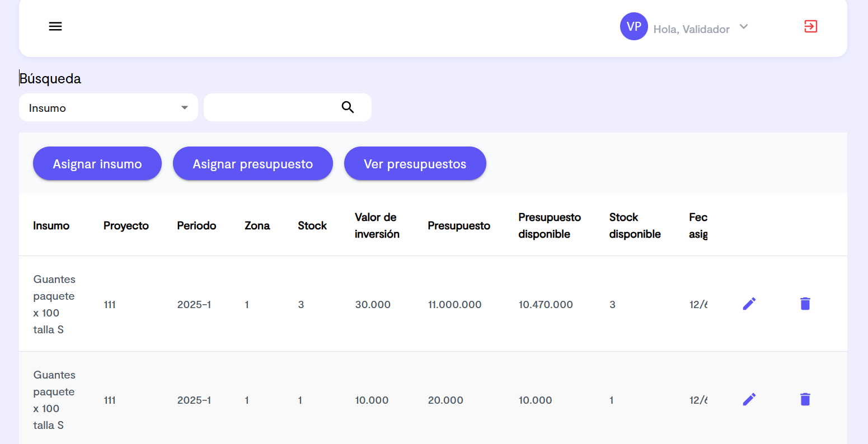The image size is (868, 444).
Task: Open the Insumo field dropdown arrow
Action: (185, 107)
